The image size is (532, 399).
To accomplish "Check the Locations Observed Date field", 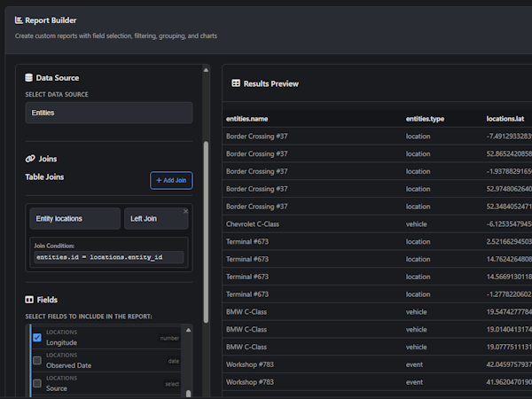I will click(x=37, y=360).
